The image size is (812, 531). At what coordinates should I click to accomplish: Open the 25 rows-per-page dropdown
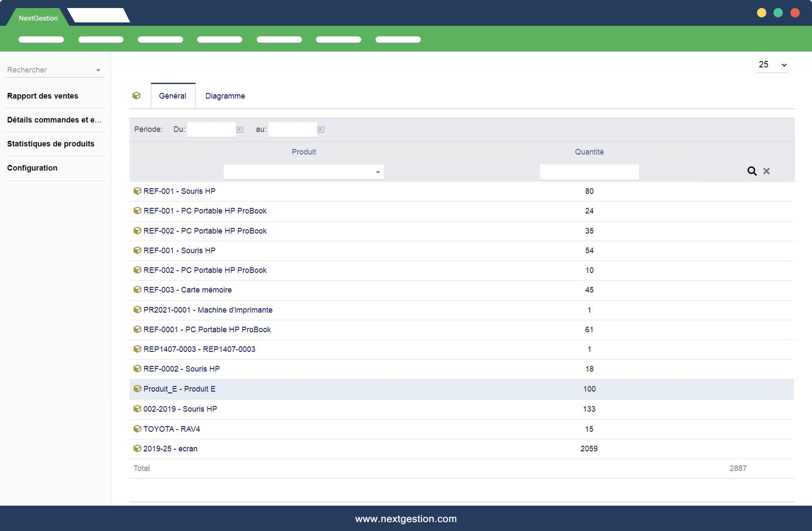[772, 65]
